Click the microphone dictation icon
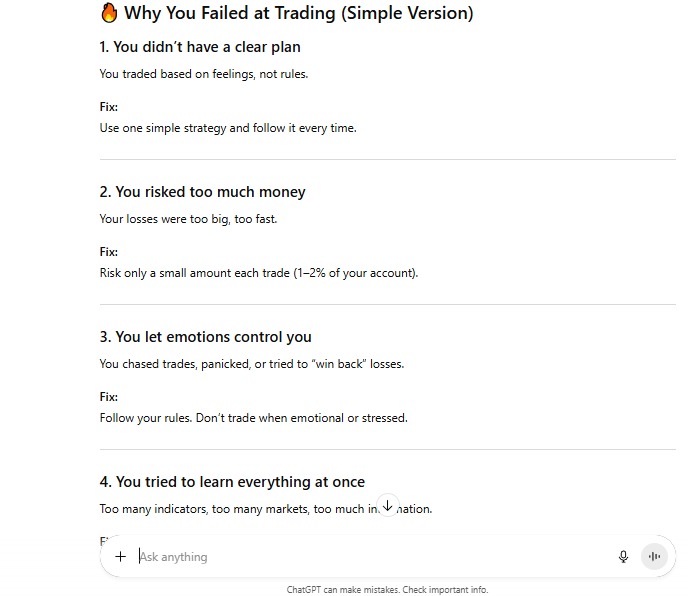The height and width of the screenshot is (596, 688). (623, 557)
